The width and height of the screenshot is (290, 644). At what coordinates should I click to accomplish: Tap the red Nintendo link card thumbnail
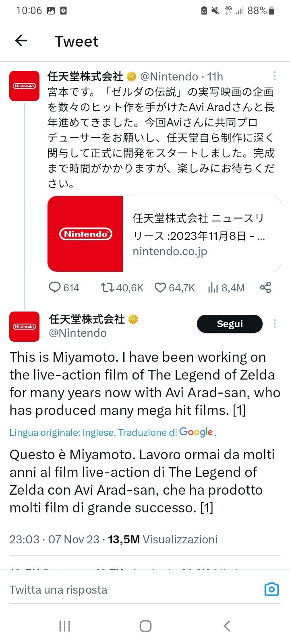[x=85, y=234]
